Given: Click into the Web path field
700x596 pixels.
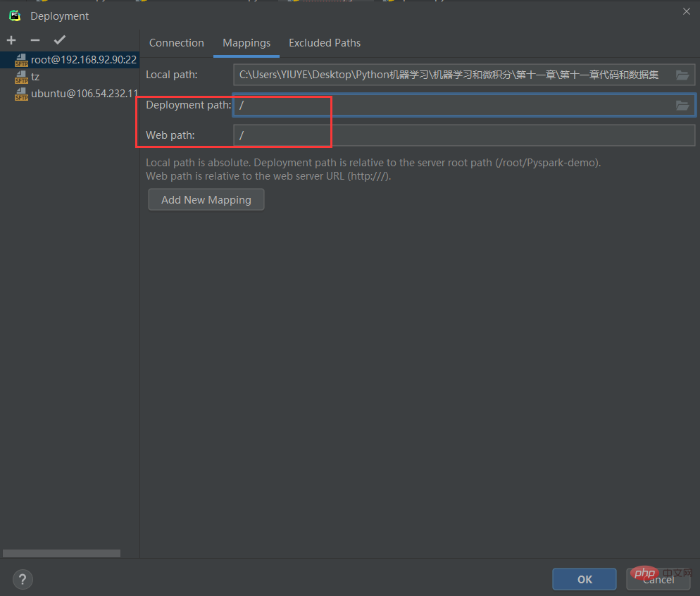Looking at the screenshot, I should click(463, 135).
